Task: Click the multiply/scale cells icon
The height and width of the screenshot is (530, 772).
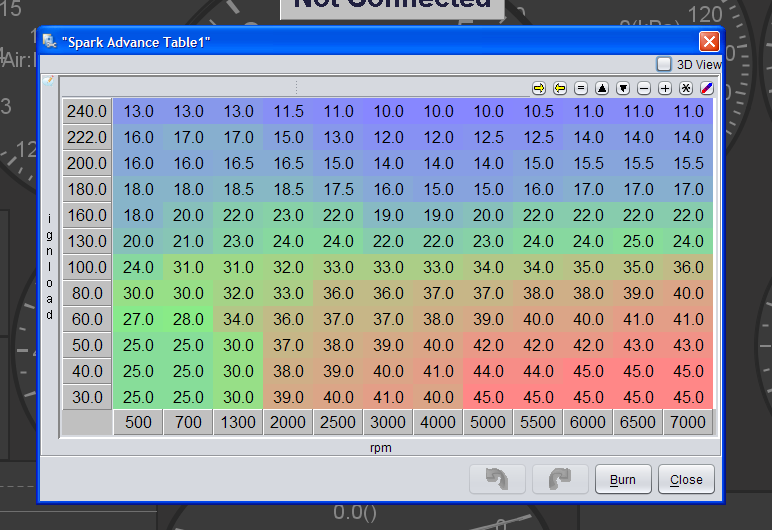Action: click(686, 88)
